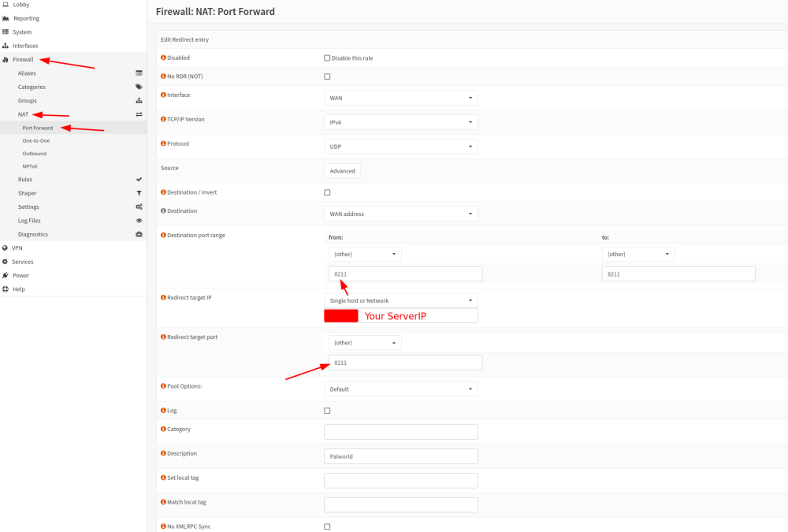Click info icon beside Description label

(163, 453)
